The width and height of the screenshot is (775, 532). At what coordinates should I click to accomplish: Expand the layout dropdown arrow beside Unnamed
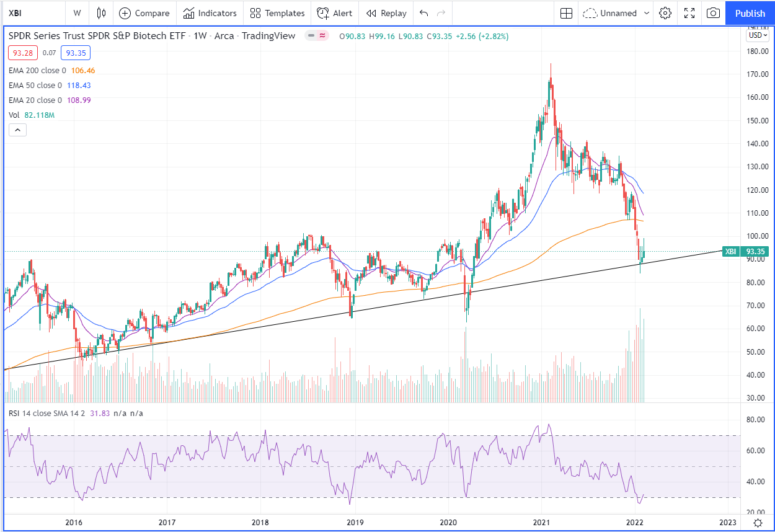(x=647, y=13)
